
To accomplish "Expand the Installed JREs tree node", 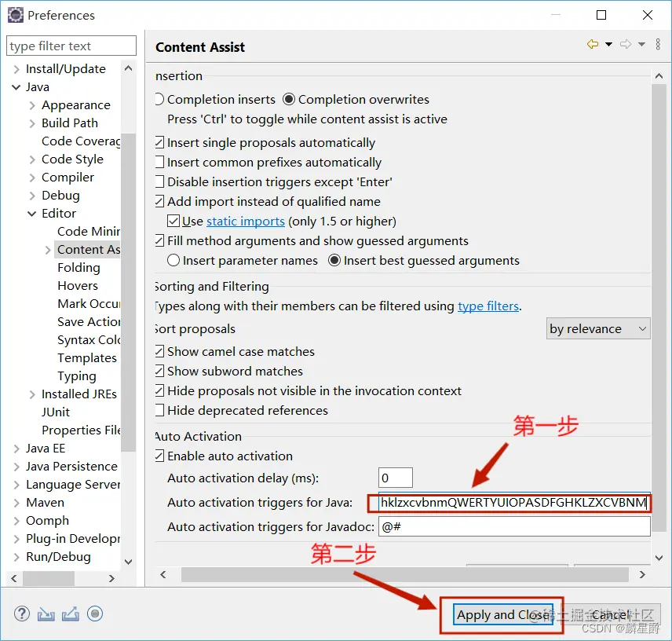I will point(32,394).
